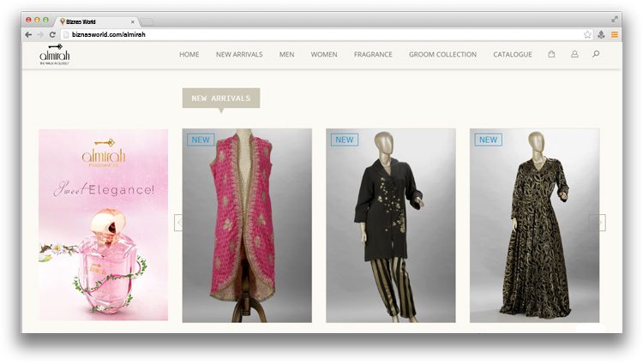Click the browser forward arrow
Viewport: 643px width, 364px height.
(40, 35)
